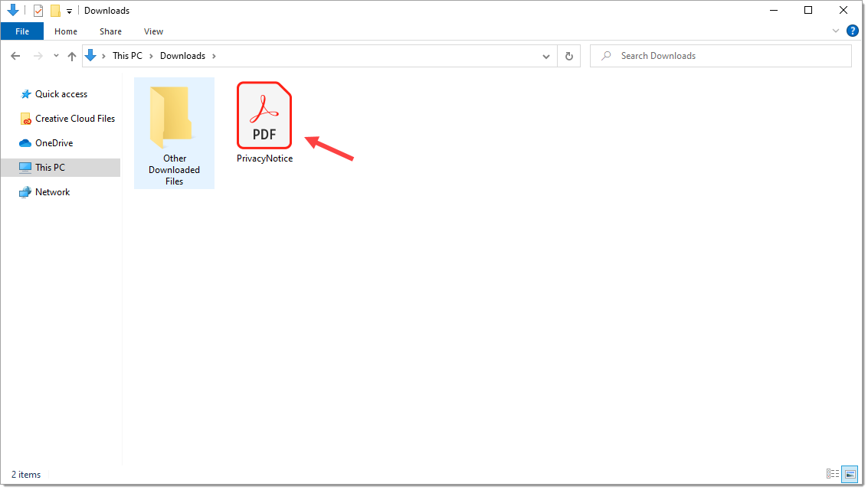Image resolution: width=868 pixels, height=490 pixels.
Task: Switch to Large icons view layout
Action: [x=850, y=474]
